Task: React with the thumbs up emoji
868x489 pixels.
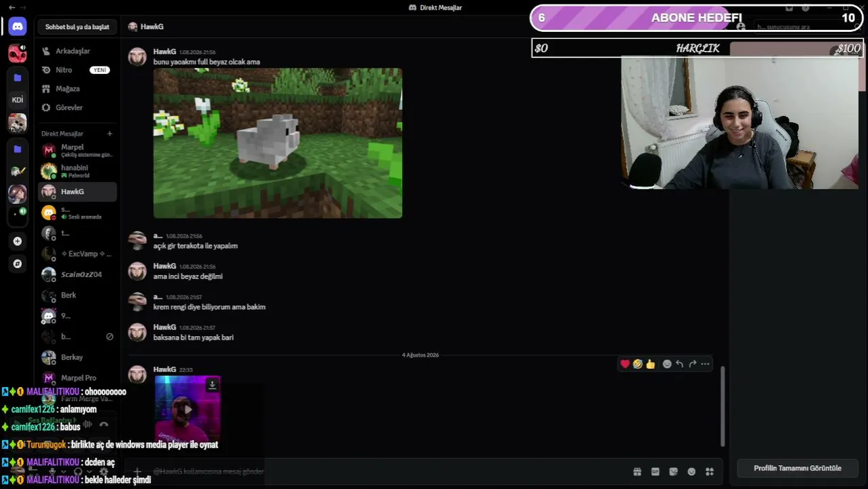Action: 651,364
